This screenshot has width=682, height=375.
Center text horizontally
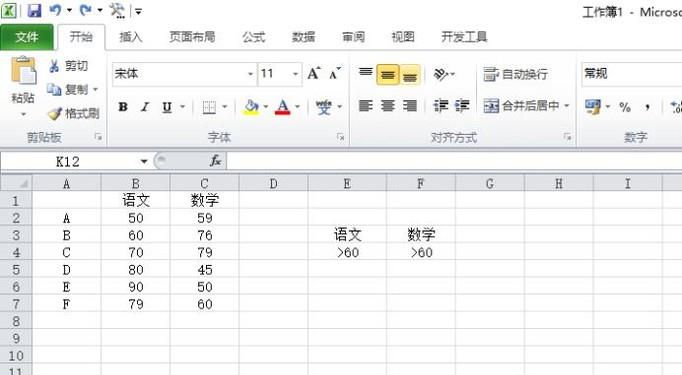tap(388, 106)
